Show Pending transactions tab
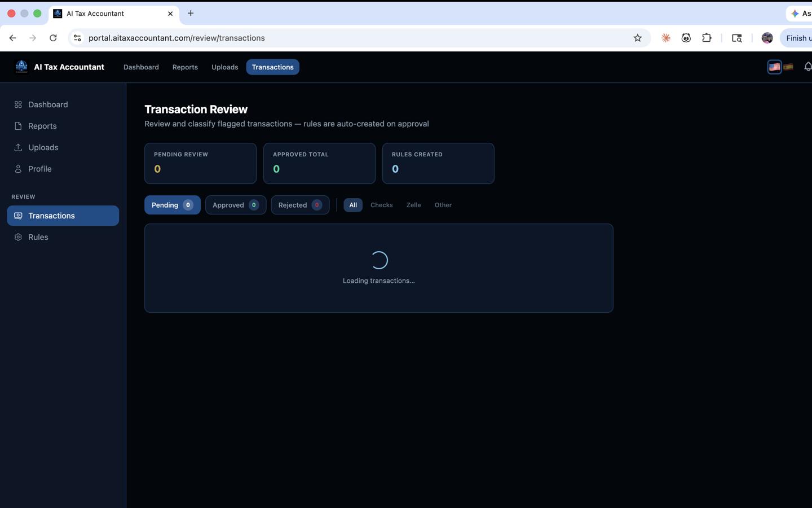812x508 pixels. click(173, 205)
